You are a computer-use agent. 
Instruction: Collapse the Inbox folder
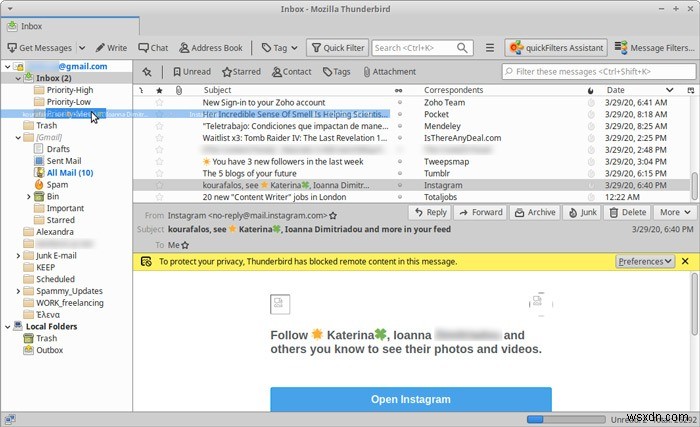point(18,78)
